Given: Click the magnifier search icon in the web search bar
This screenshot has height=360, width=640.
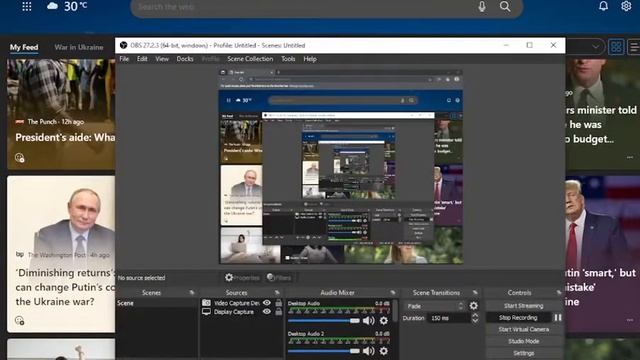Looking at the screenshot, I should tap(505, 7).
